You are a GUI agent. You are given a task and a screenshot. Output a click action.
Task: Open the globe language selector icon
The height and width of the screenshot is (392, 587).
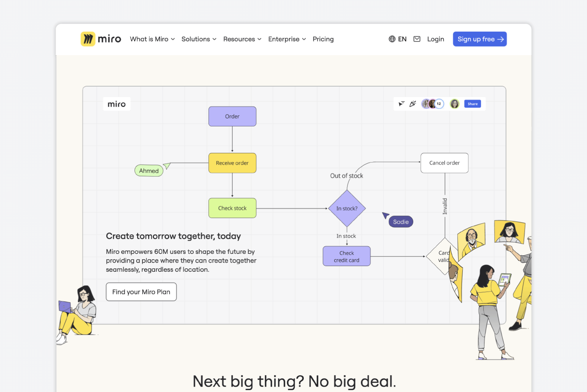tap(391, 39)
